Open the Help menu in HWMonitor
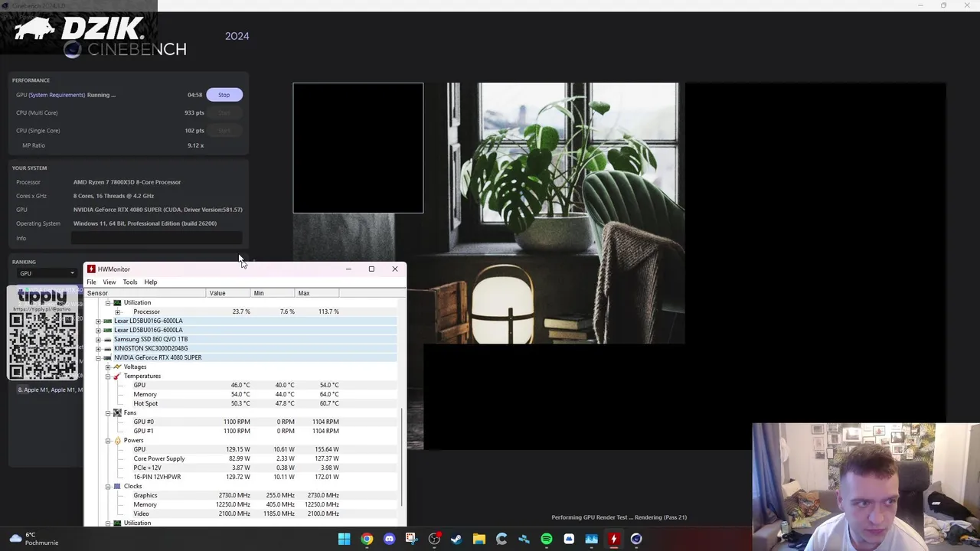Image resolution: width=980 pixels, height=551 pixels. pos(151,282)
